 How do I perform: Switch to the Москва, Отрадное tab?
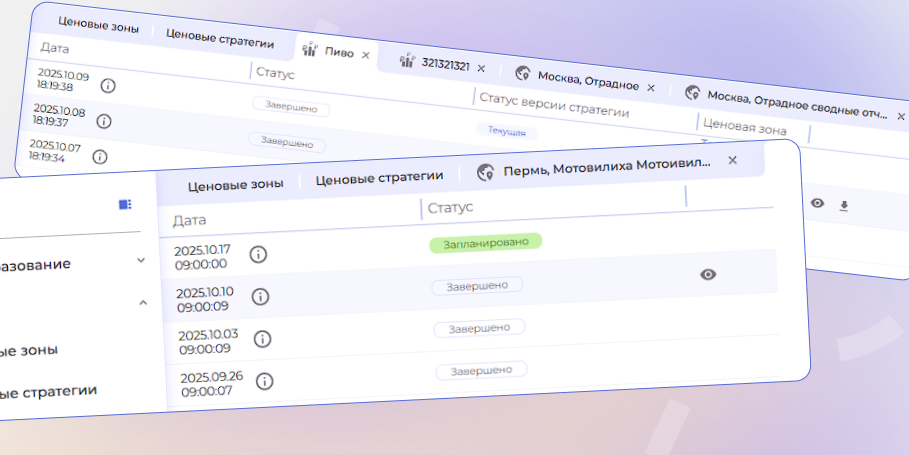click(588, 80)
